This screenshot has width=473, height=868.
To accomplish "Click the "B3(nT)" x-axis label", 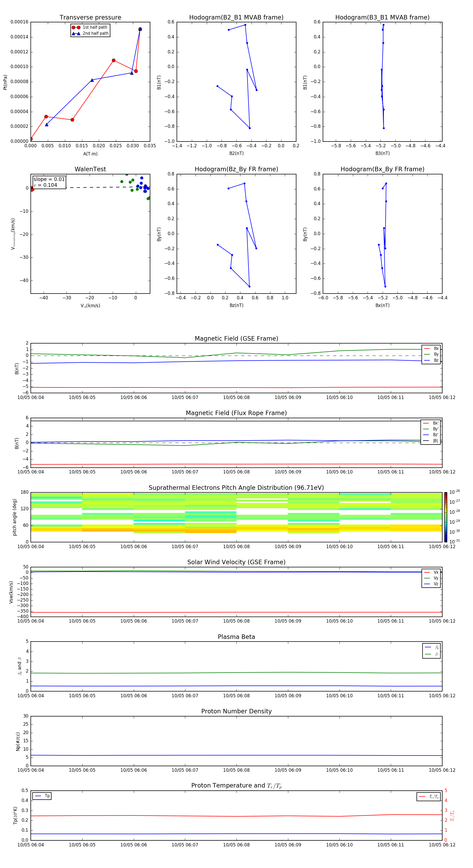I will pyautogui.click(x=382, y=153).
